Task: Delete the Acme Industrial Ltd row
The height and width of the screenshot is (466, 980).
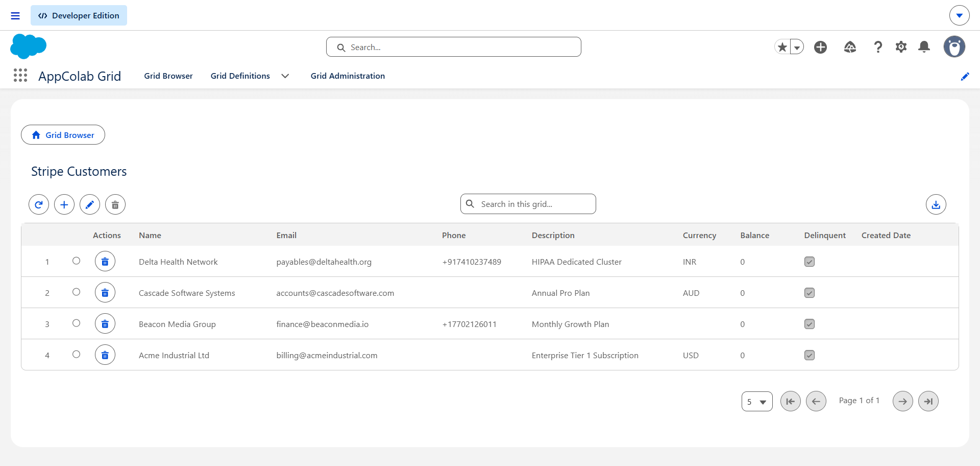Action: point(105,355)
